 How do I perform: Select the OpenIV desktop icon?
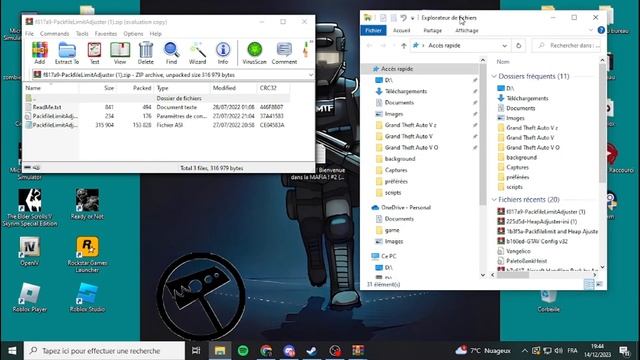(29, 251)
